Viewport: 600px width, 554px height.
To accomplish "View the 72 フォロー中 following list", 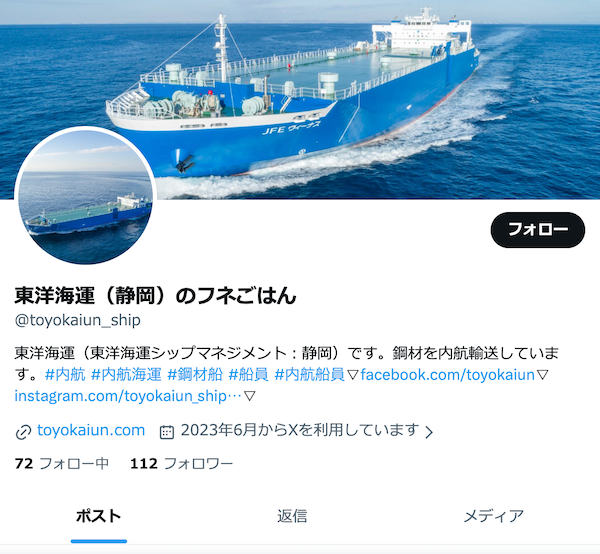I will (x=62, y=464).
